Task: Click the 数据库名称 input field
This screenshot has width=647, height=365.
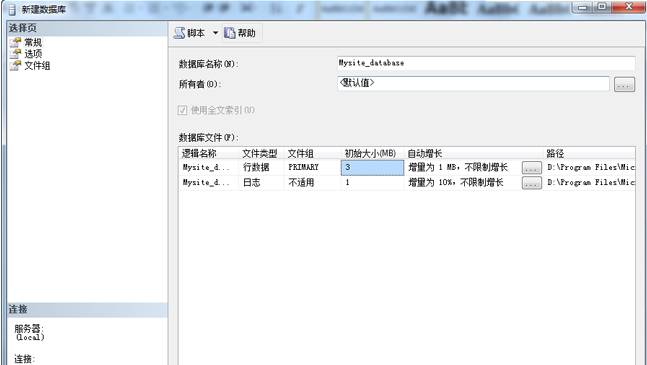Action: tap(486, 63)
